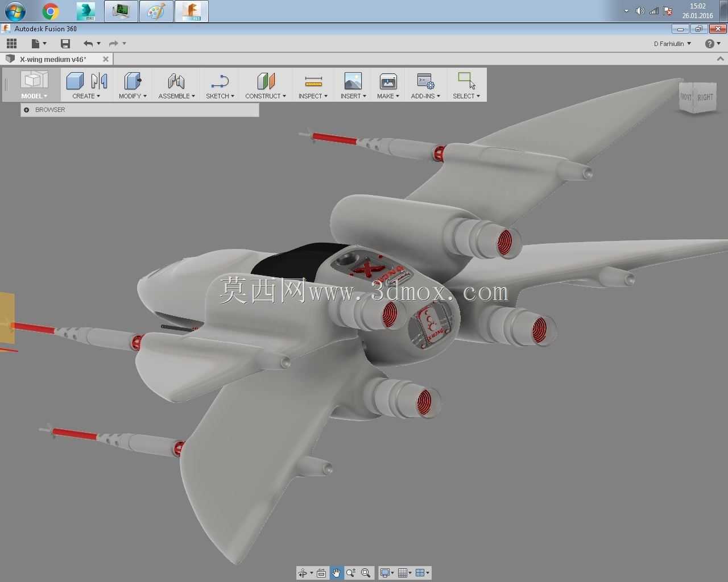Open the INSERT dropdown
Screen dimensions: 728x582
353,96
